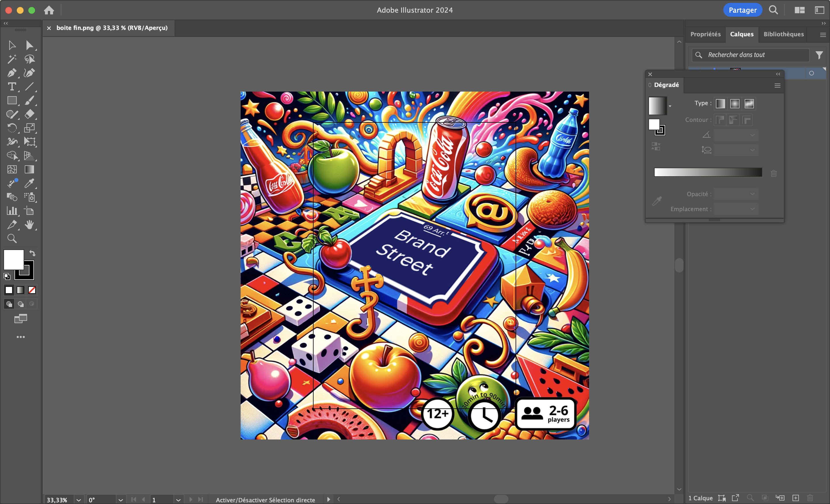This screenshot has height=504, width=830.
Task: Select the Zoom tool
Action: click(x=12, y=238)
